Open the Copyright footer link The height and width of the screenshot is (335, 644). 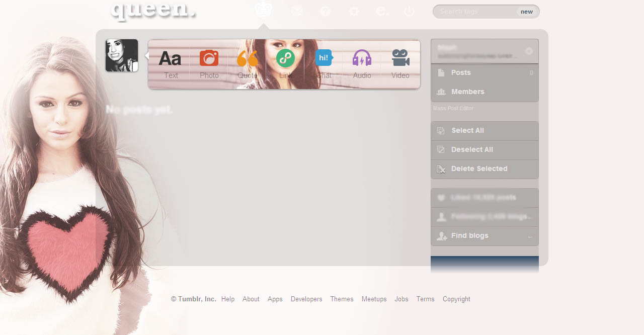tap(456, 299)
